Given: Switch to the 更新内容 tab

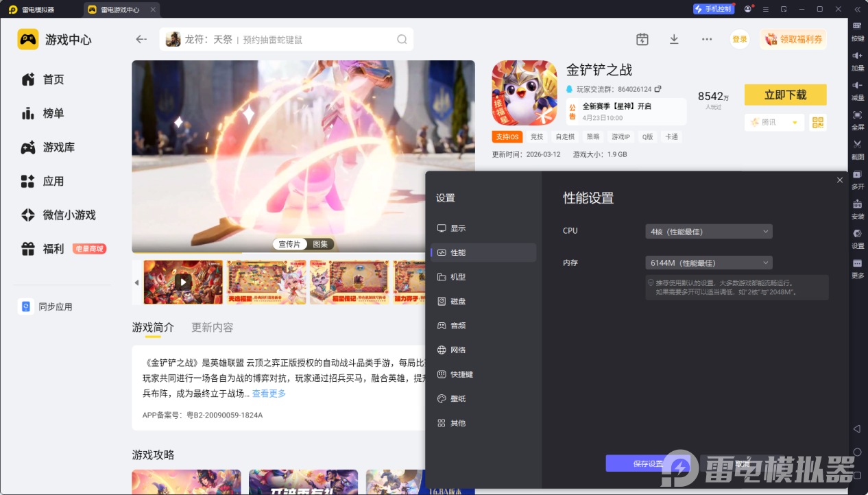Looking at the screenshot, I should [213, 328].
